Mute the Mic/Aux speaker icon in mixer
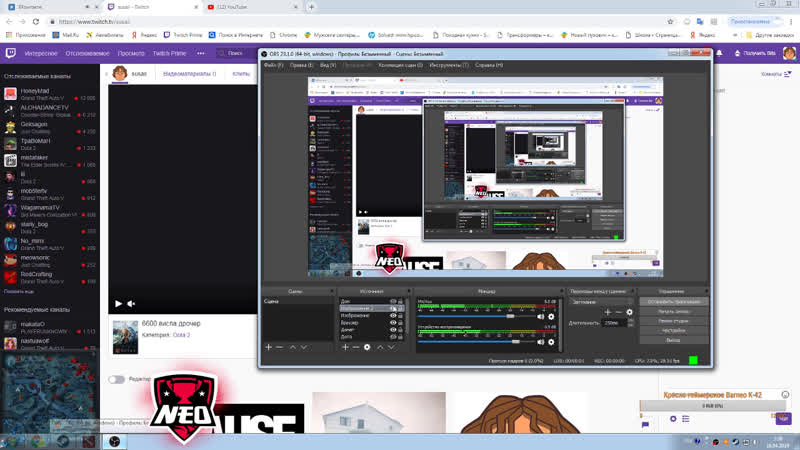Image resolution: width=800 pixels, height=450 pixels. click(x=541, y=316)
